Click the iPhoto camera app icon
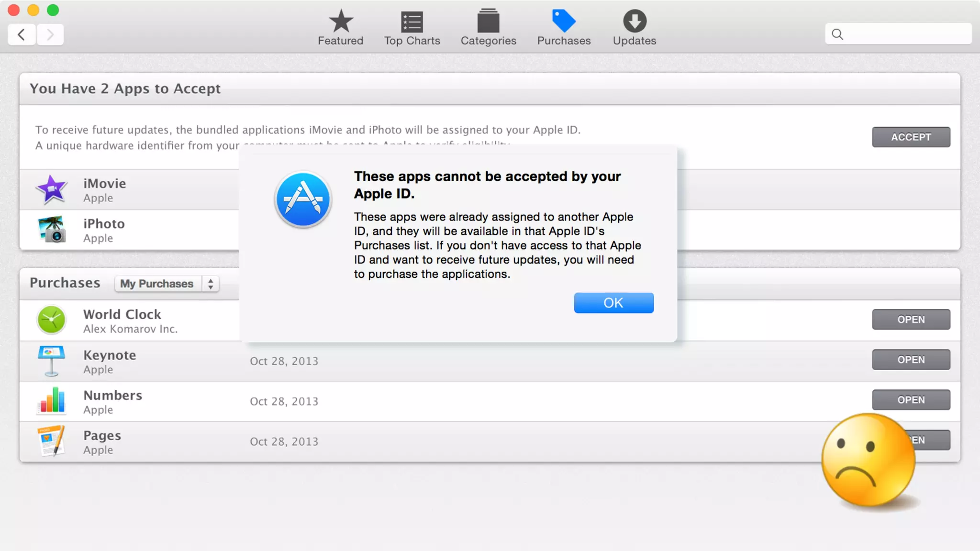 coord(51,230)
